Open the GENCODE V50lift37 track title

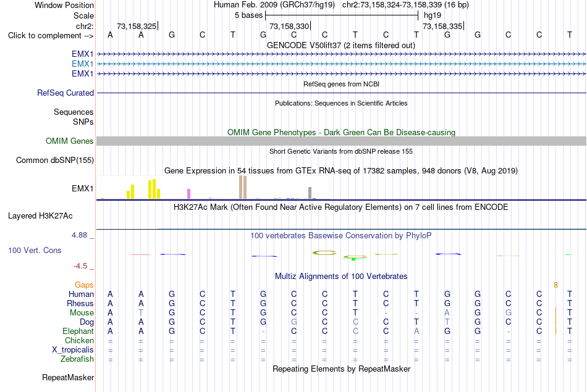[340, 45]
